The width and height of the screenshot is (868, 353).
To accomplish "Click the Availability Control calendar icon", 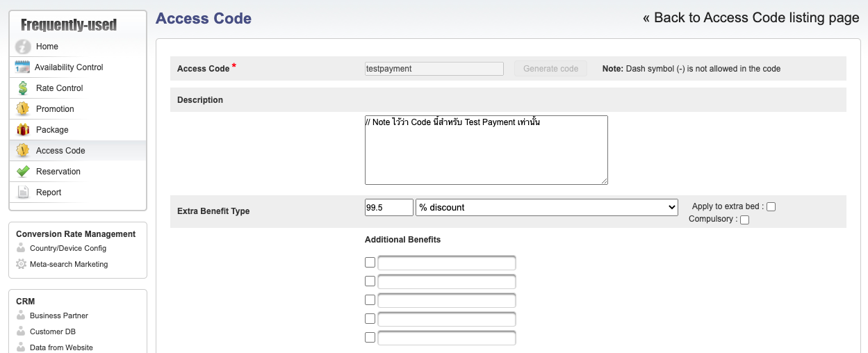I will 22,67.
